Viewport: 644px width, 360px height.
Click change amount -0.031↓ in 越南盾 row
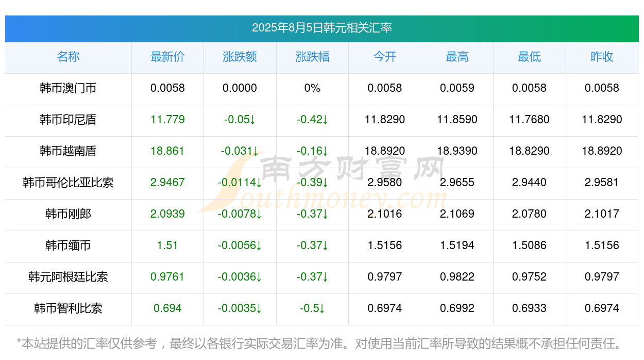240,151
